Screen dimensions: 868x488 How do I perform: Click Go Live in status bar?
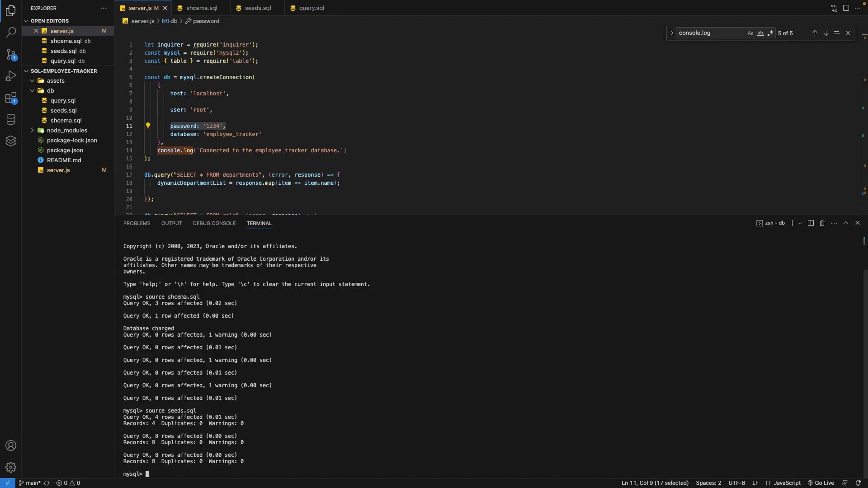pos(821,483)
